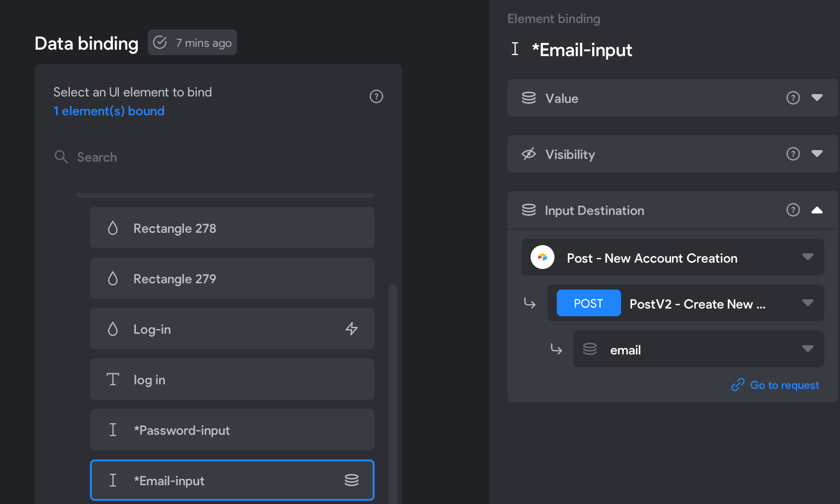Open the PostV2 - Create New request dropdown

tap(686, 303)
